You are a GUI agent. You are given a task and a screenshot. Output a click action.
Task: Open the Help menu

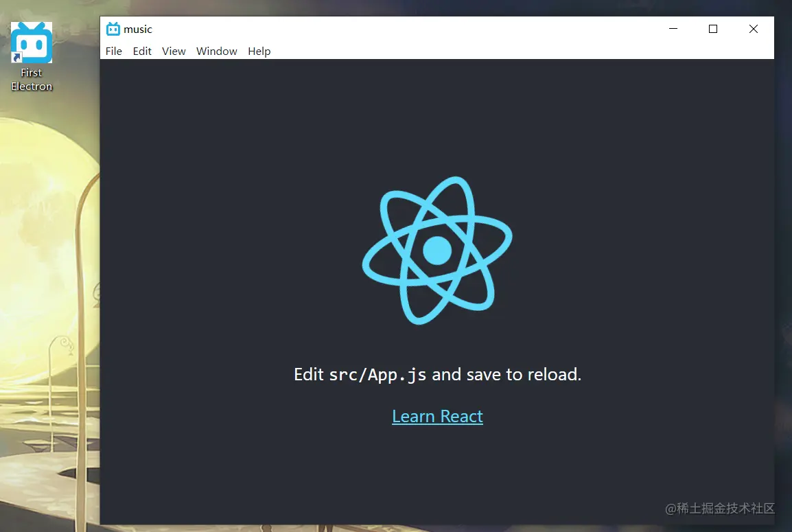pos(259,51)
